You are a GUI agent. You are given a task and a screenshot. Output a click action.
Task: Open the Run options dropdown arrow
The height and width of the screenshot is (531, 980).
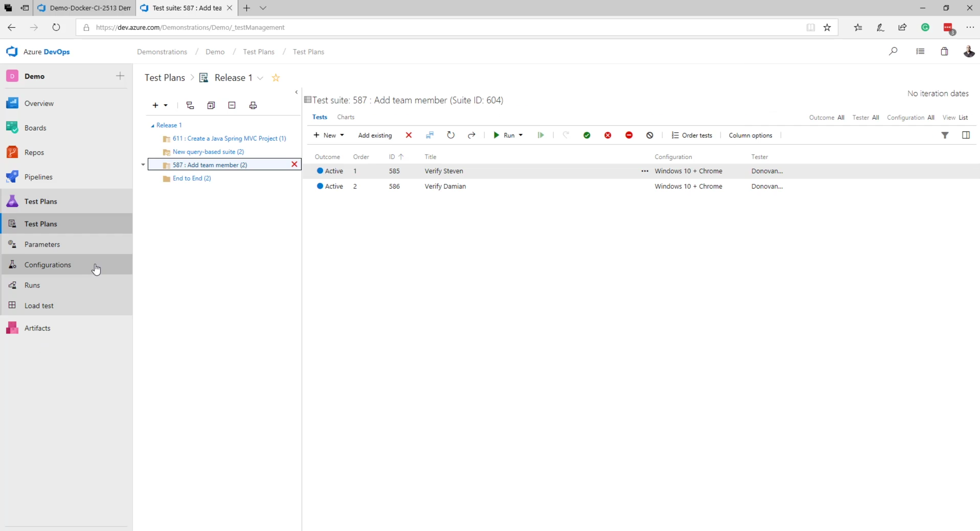pos(521,135)
